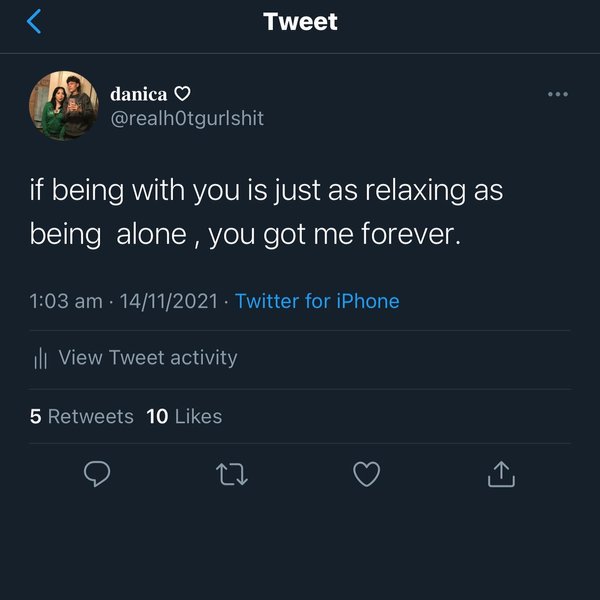Image resolution: width=600 pixels, height=600 pixels.
Task: Open View Tweet activity
Action: tap(148, 357)
